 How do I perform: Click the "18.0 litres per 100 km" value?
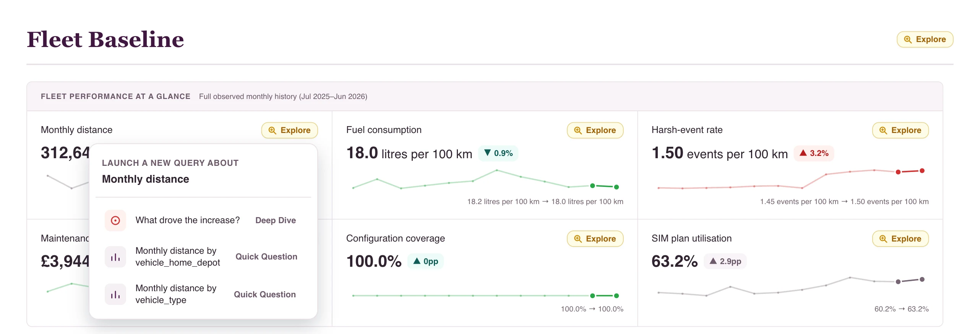click(x=409, y=153)
